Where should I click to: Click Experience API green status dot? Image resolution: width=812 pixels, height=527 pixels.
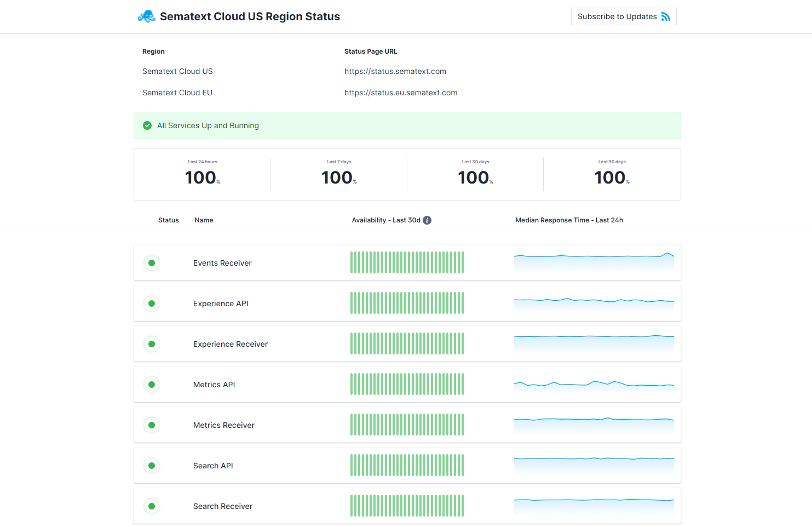pyautogui.click(x=152, y=303)
